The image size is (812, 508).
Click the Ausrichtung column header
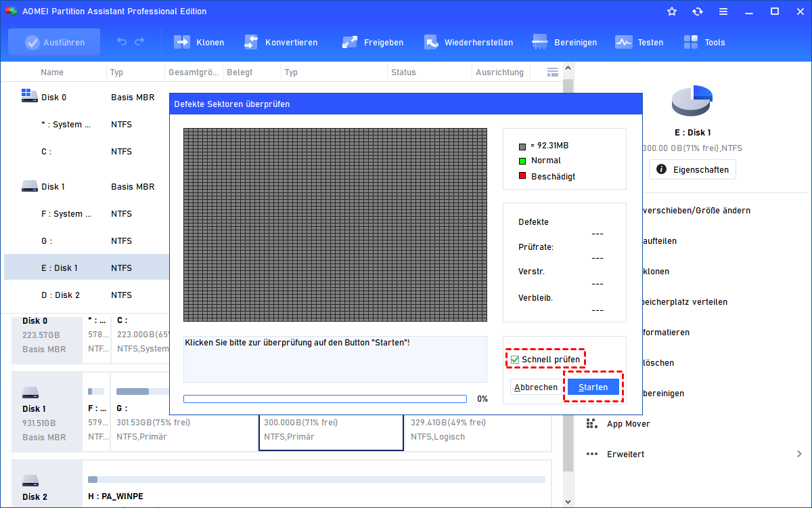(499, 72)
